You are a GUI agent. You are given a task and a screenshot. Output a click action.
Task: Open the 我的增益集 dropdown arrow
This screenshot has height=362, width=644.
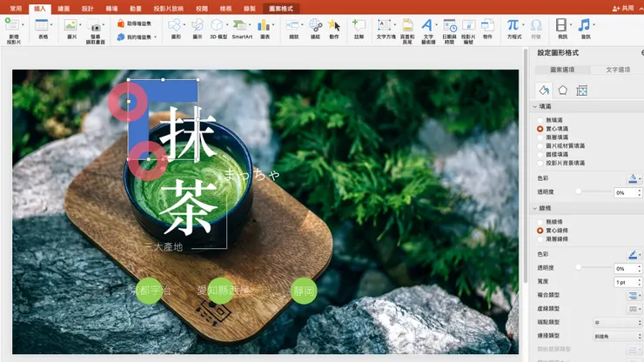[155, 37]
